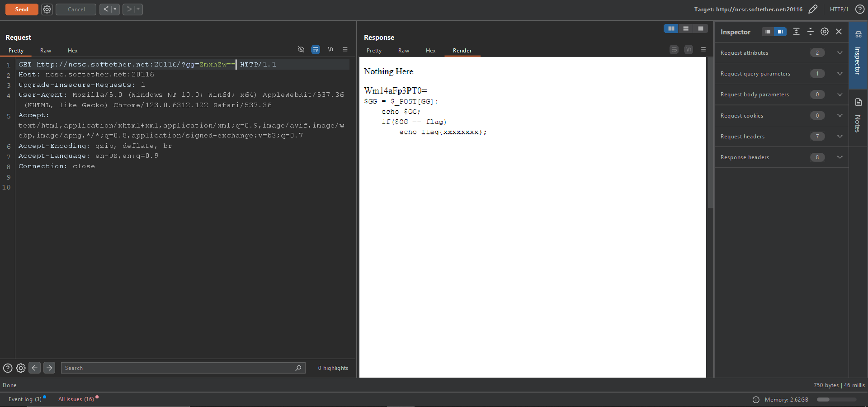Expand the Request headers section
The width and height of the screenshot is (868, 407).
pos(840,137)
